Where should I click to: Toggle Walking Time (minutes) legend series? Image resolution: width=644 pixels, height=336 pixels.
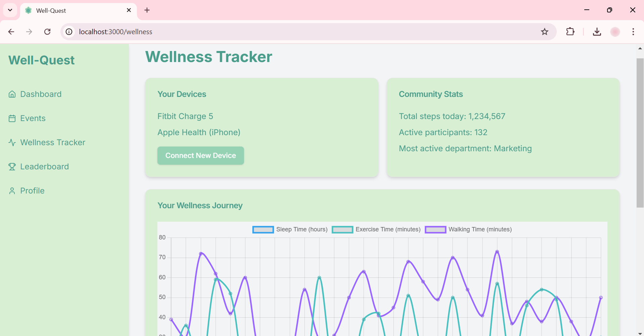(x=468, y=229)
